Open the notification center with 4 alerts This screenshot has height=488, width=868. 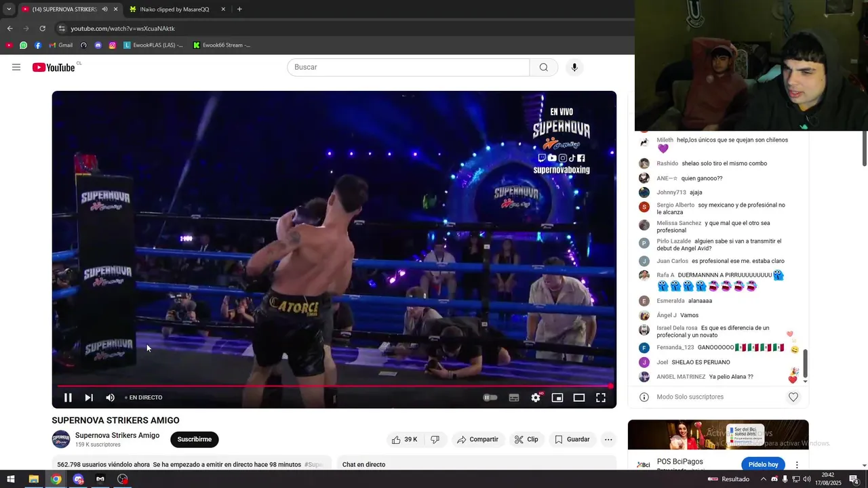(854, 479)
